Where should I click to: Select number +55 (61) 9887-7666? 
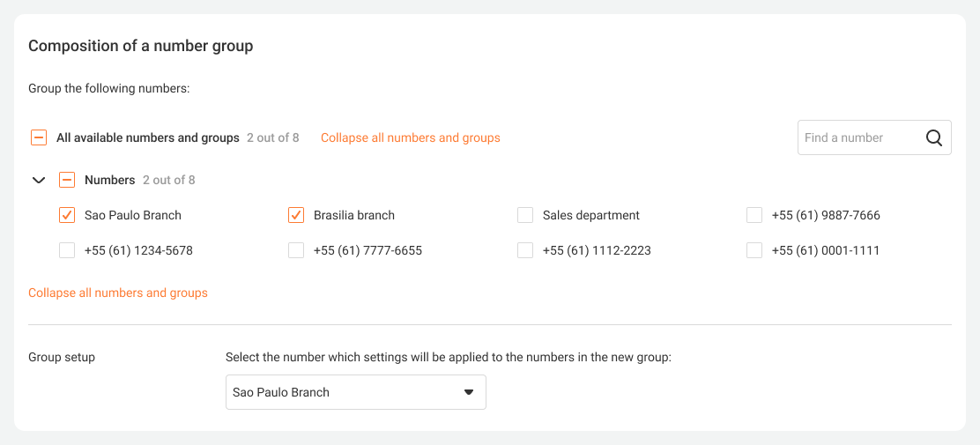click(754, 215)
